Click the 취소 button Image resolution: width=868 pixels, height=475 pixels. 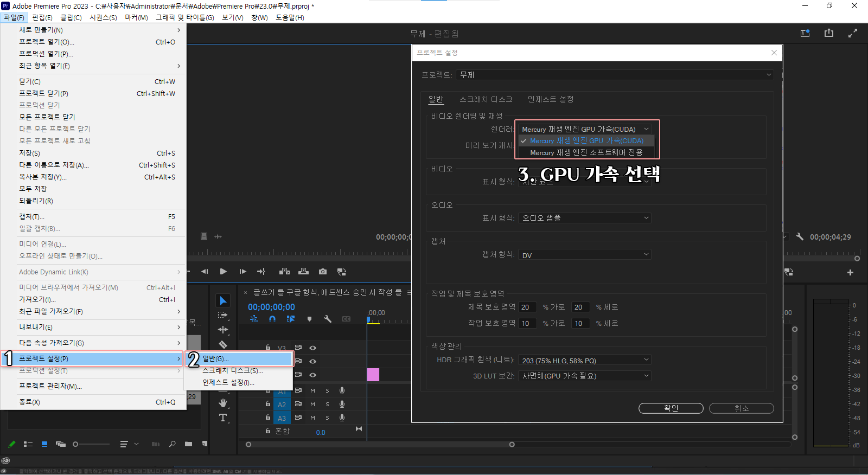[742, 408]
